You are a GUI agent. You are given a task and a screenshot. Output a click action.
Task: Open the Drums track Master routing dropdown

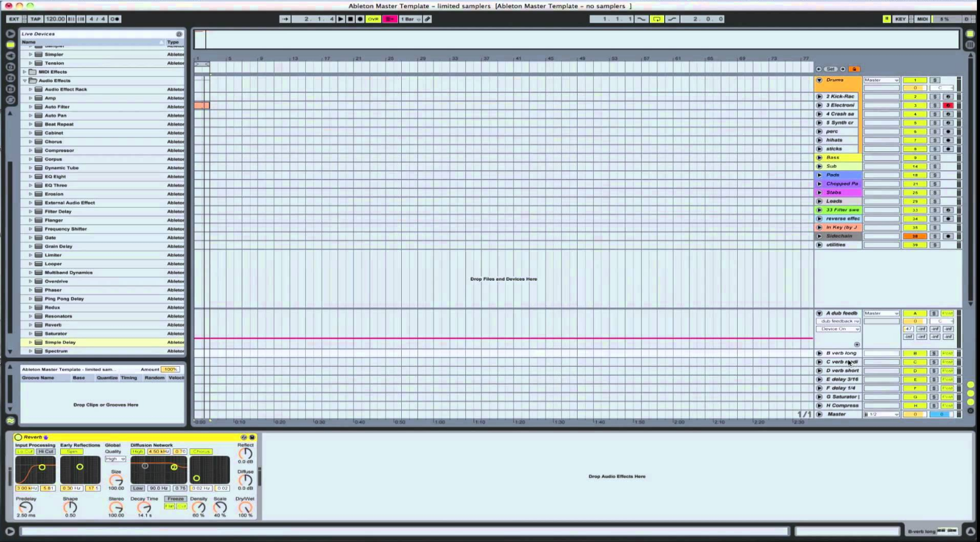pyautogui.click(x=881, y=80)
